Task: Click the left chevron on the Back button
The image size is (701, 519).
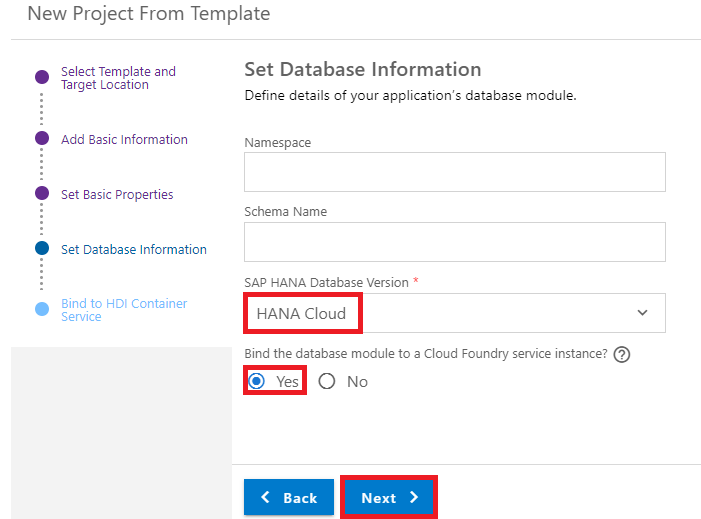Action: 265,497
